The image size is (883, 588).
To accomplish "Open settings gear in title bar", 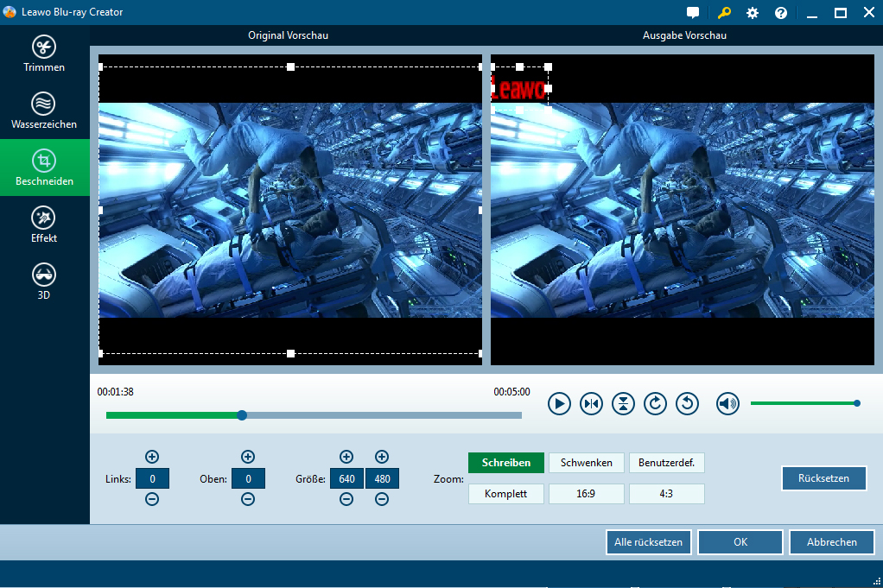I will click(753, 13).
